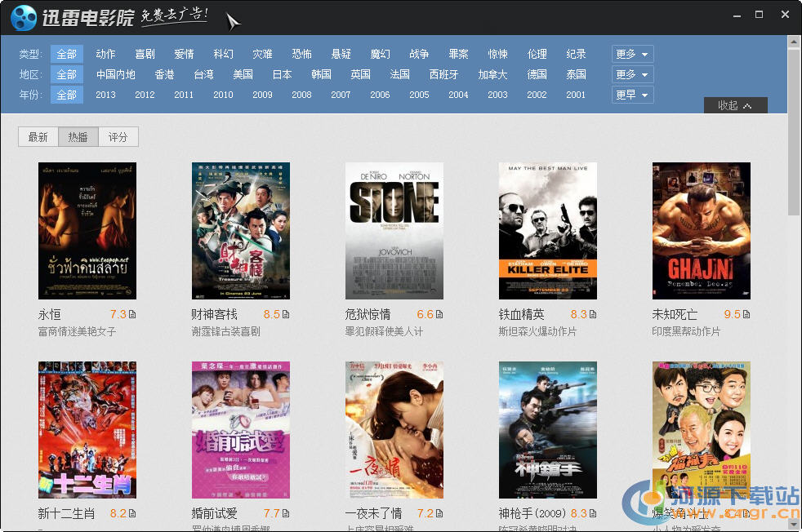802x532 pixels.
Task: Click the detail icon beside 未知死亡's 9.5 rating
Action: [x=746, y=314]
